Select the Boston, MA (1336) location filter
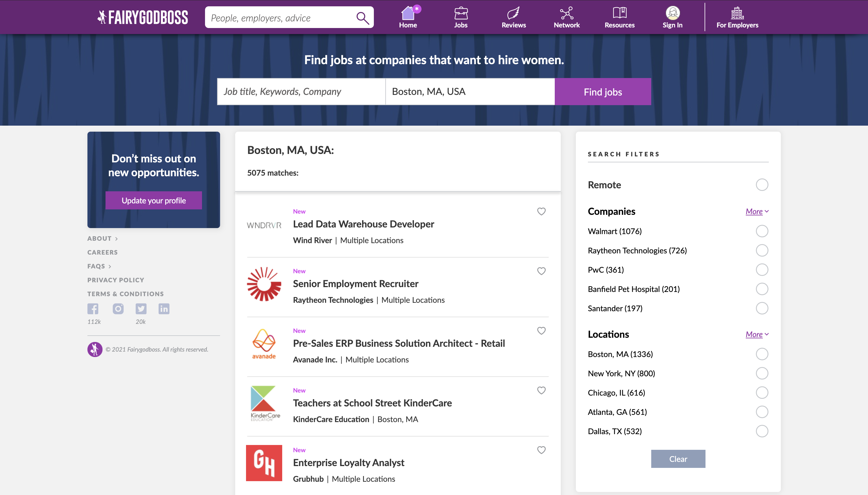 762,354
